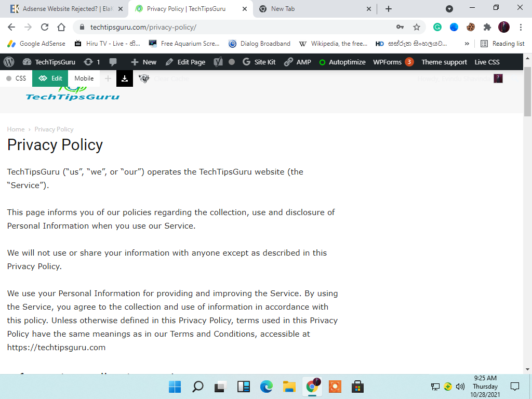532x399 pixels.
Task: Open Chrome profile avatar
Action: point(504,27)
